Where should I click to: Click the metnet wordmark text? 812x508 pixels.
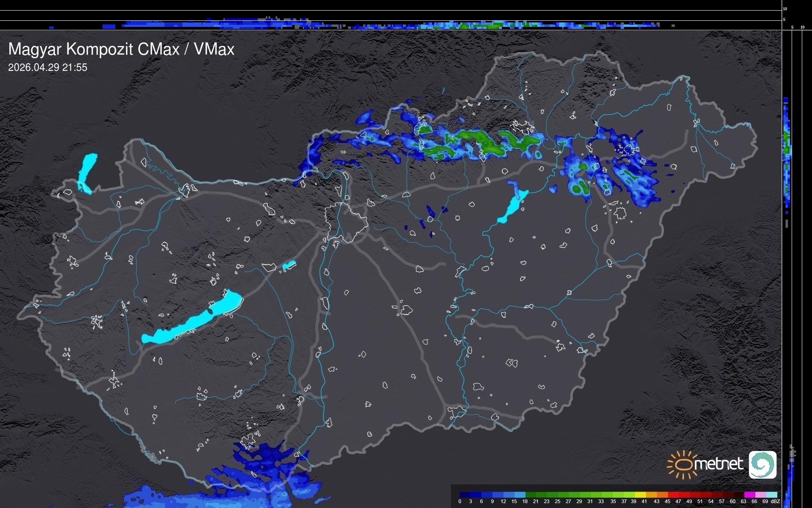[x=718, y=464]
